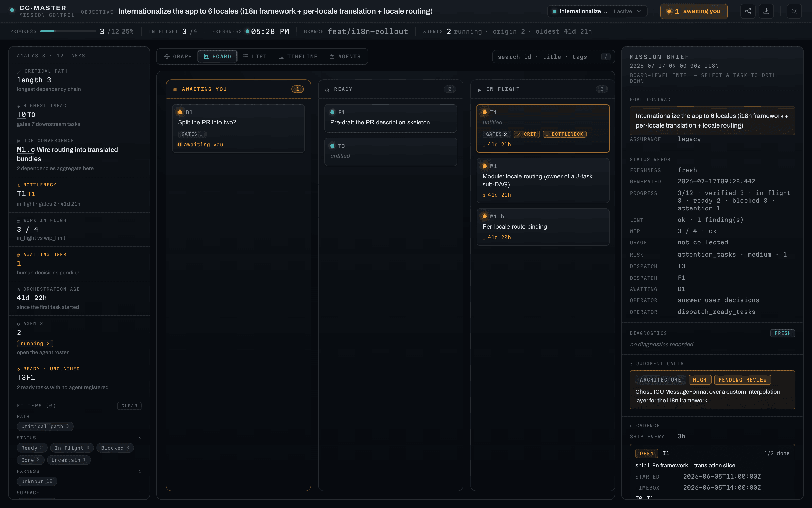Click the download export icon
This screenshot has width=812, height=508.
(x=766, y=11)
